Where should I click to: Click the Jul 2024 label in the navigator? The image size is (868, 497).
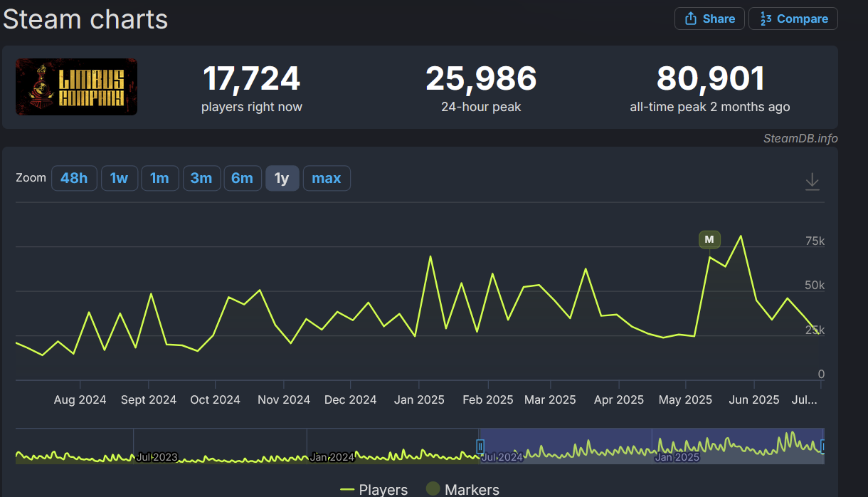coord(502,457)
